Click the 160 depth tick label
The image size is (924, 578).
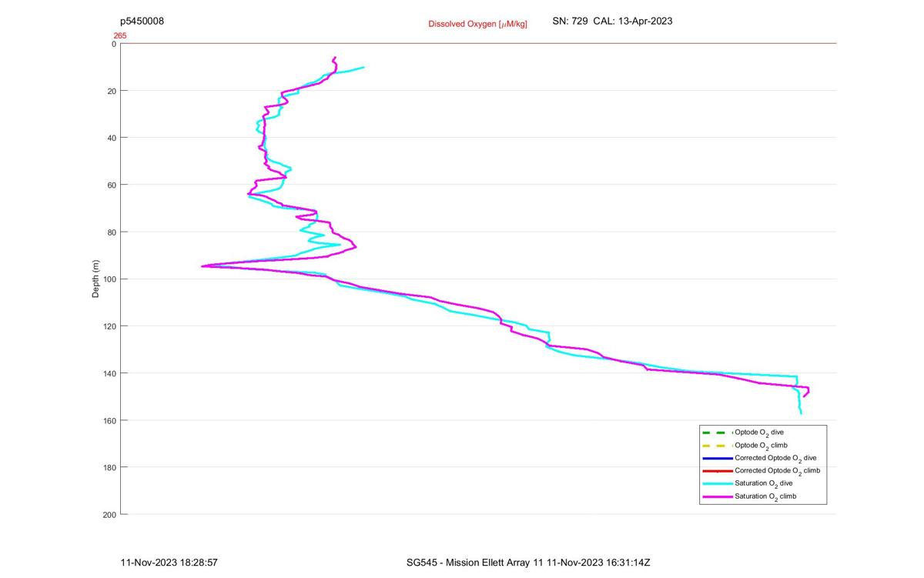click(x=109, y=420)
